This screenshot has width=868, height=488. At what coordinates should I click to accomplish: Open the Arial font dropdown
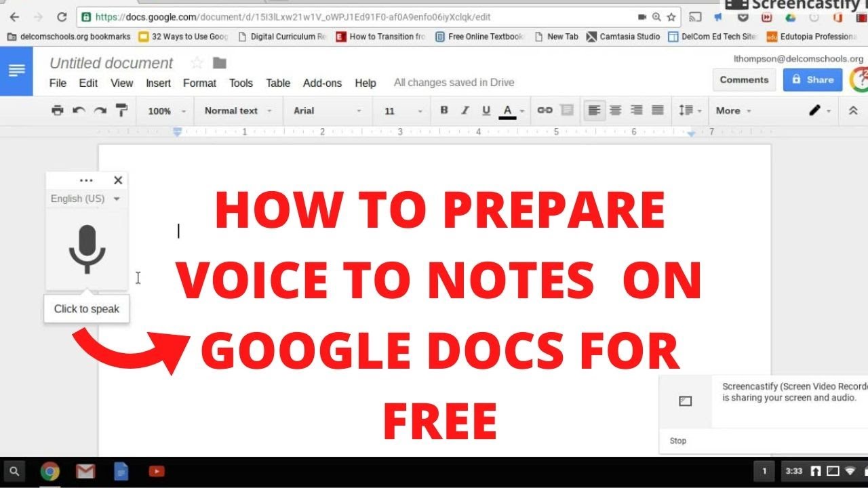328,110
